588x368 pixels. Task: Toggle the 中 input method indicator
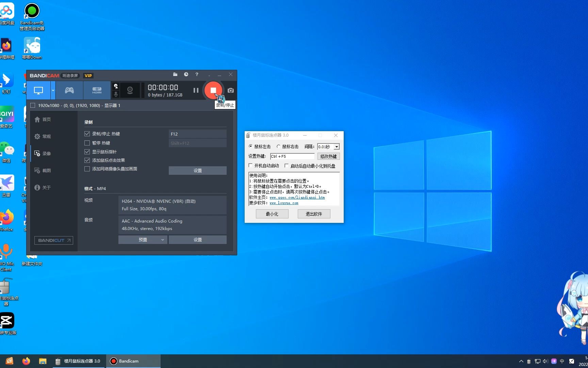pyautogui.click(x=562, y=361)
